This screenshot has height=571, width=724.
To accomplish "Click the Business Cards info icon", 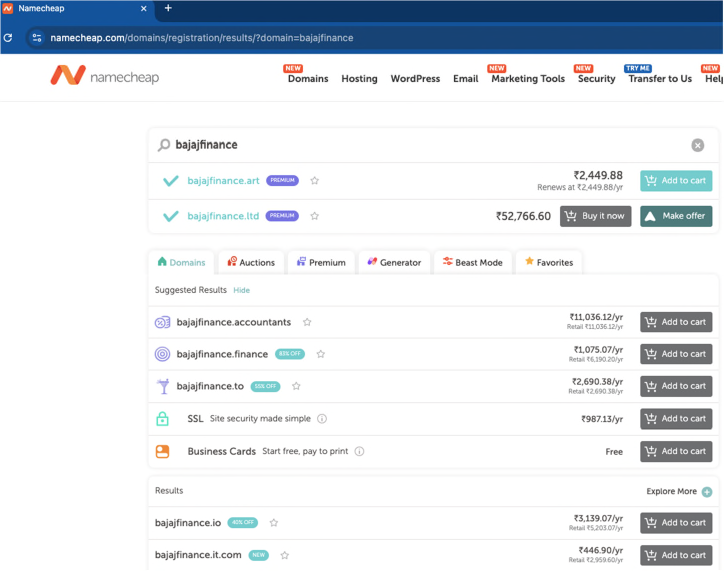I will pos(359,451).
